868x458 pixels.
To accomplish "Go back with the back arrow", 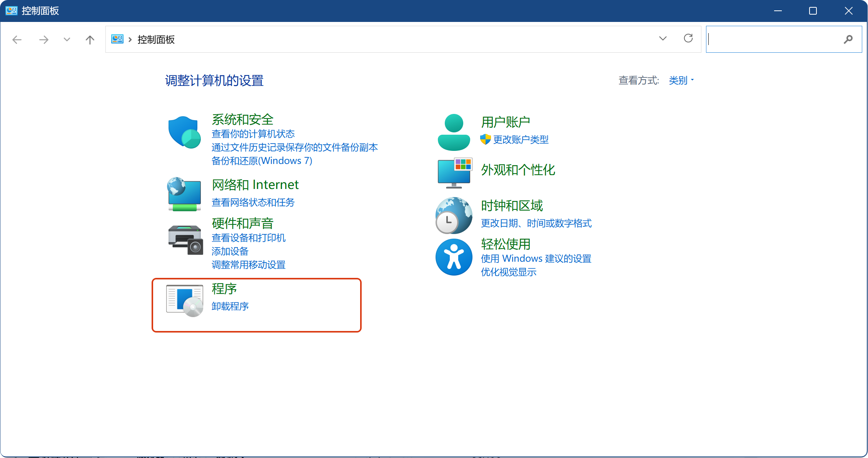I will [x=17, y=39].
